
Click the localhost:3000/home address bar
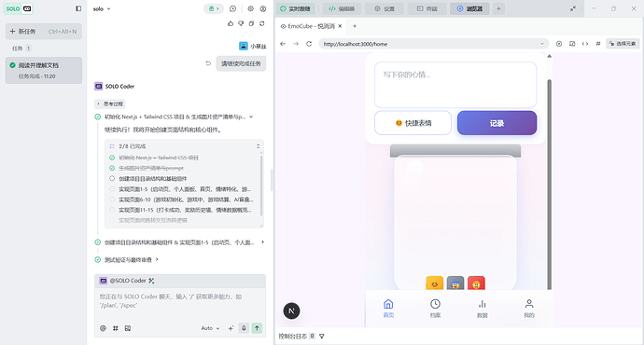click(434, 44)
